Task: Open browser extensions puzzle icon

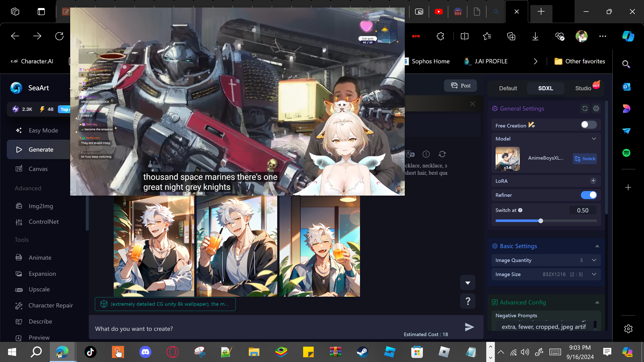Action: click(x=440, y=36)
